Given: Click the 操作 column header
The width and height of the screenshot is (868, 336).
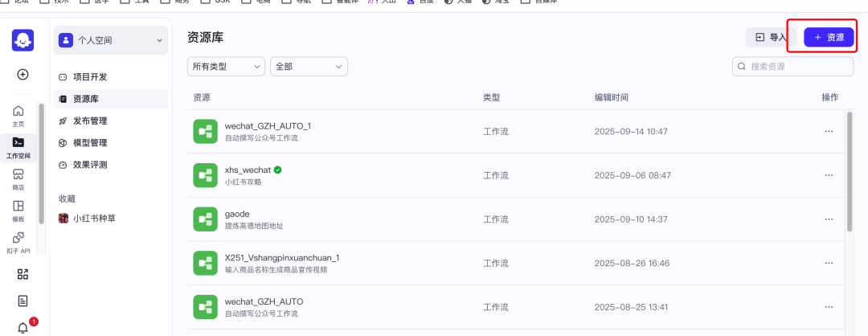Looking at the screenshot, I should pos(829,97).
